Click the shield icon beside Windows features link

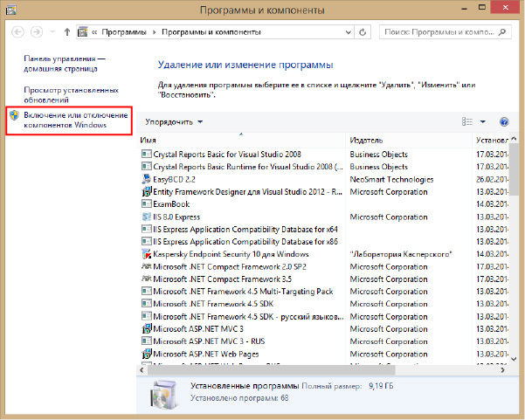pyautogui.click(x=14, y=115)
